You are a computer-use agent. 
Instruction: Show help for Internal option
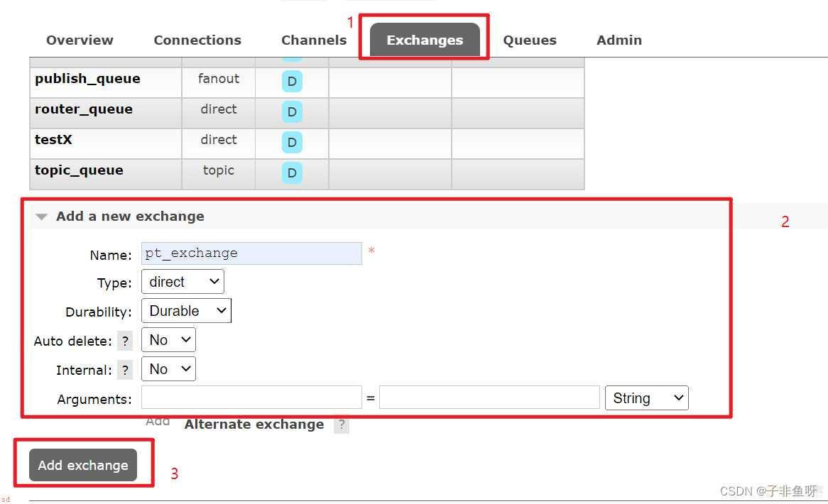click(125, 370)
